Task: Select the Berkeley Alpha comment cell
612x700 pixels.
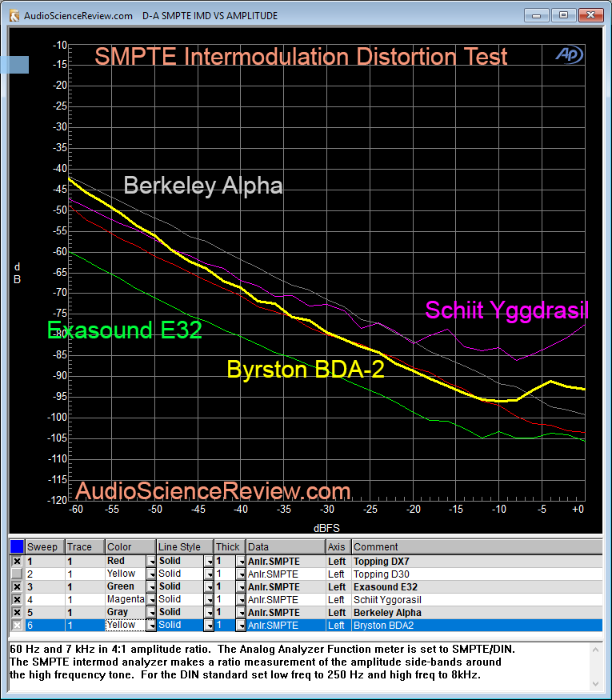Action: pos(477,613)
